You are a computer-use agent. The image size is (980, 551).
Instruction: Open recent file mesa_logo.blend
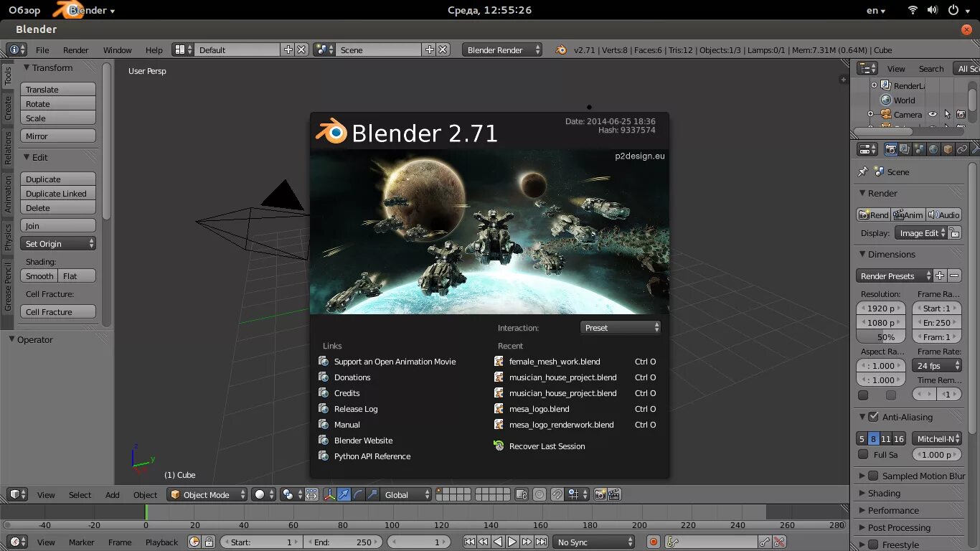pos(539,409)
